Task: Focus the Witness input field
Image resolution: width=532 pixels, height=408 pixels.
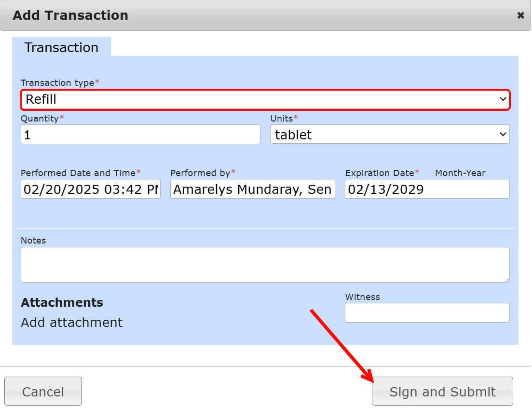Action: point(427,313)
